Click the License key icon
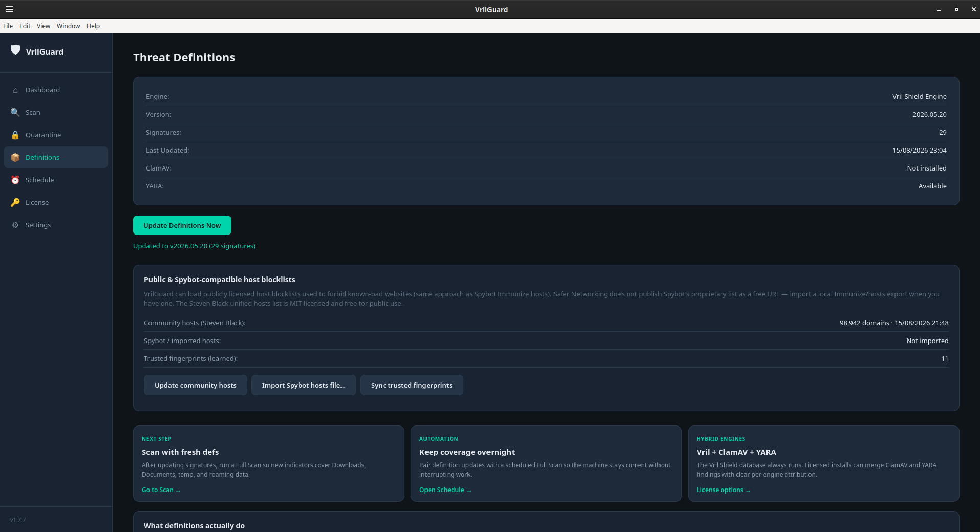This screenshot has height=532, width=980. tap(15, 202)
